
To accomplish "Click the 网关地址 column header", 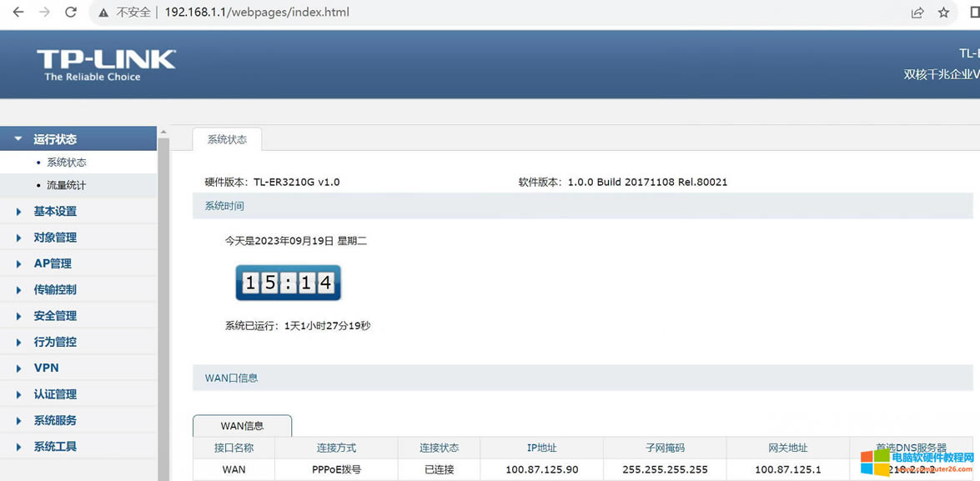I will [788, 448].
